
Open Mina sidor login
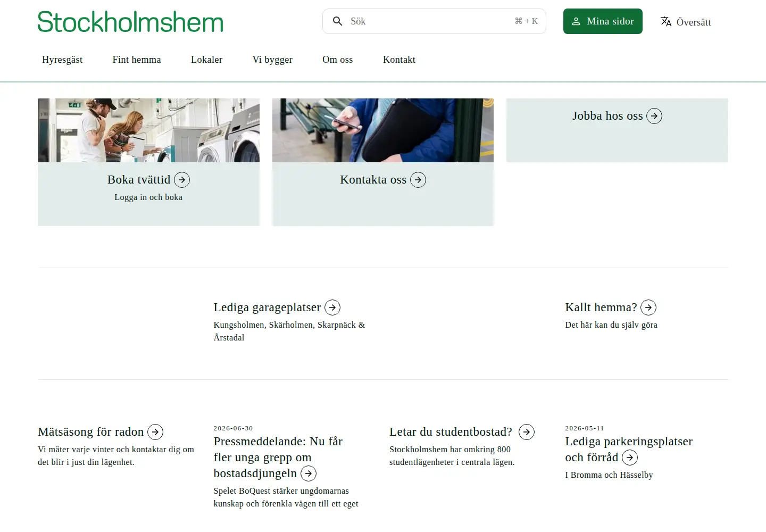(x=603, y=21)
